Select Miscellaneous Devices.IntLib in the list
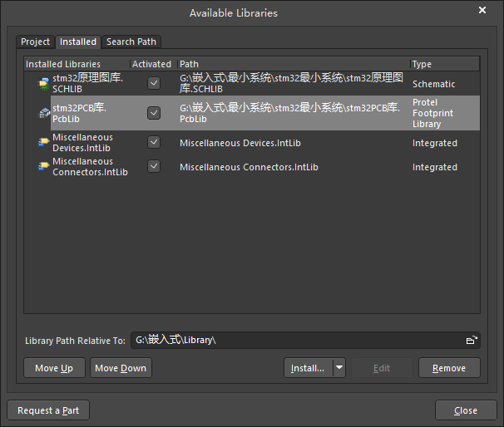The width and height of the screenshot is (504, 427). (x=82, y=142)
